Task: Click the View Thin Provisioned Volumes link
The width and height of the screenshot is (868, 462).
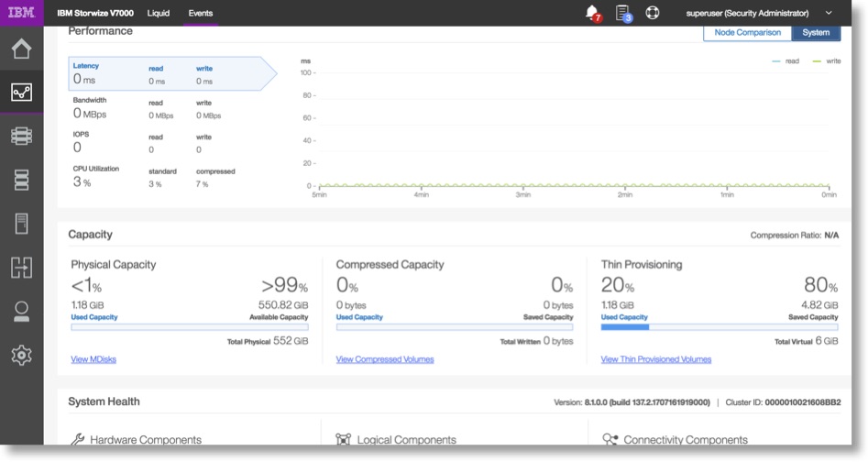Action: (x=655, y=359)
